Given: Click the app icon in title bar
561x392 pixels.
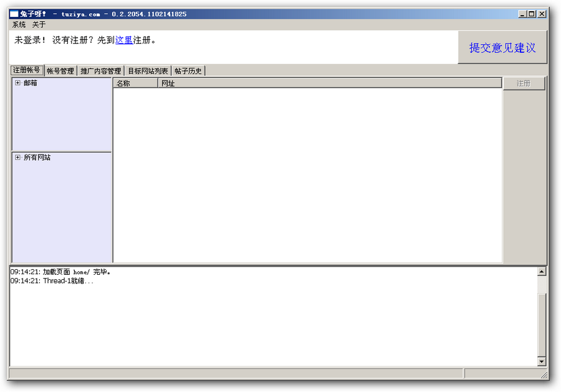Looking at the screenshot, I should 14,14.
